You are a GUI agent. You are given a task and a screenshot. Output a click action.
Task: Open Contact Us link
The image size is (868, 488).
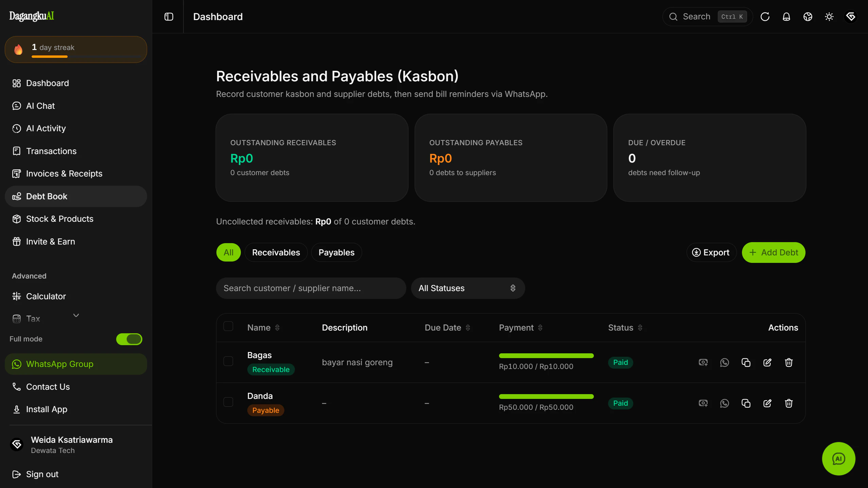point(76,387)
